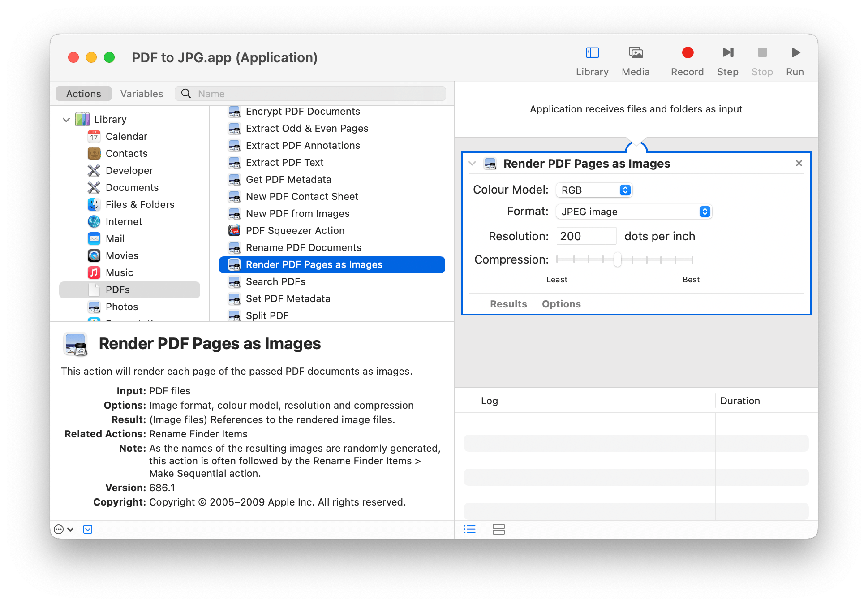
Task: Select the Extract PDF Text action
Action: click(285, 162)
